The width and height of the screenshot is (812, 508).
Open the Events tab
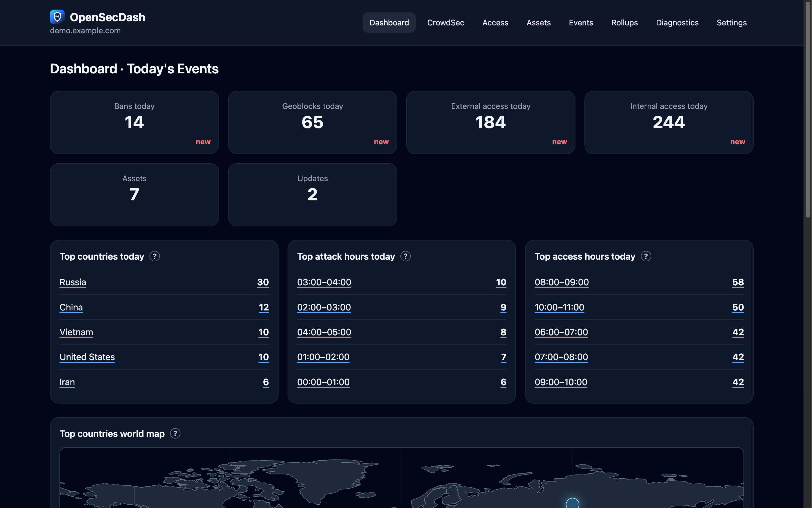coord(581,23)
